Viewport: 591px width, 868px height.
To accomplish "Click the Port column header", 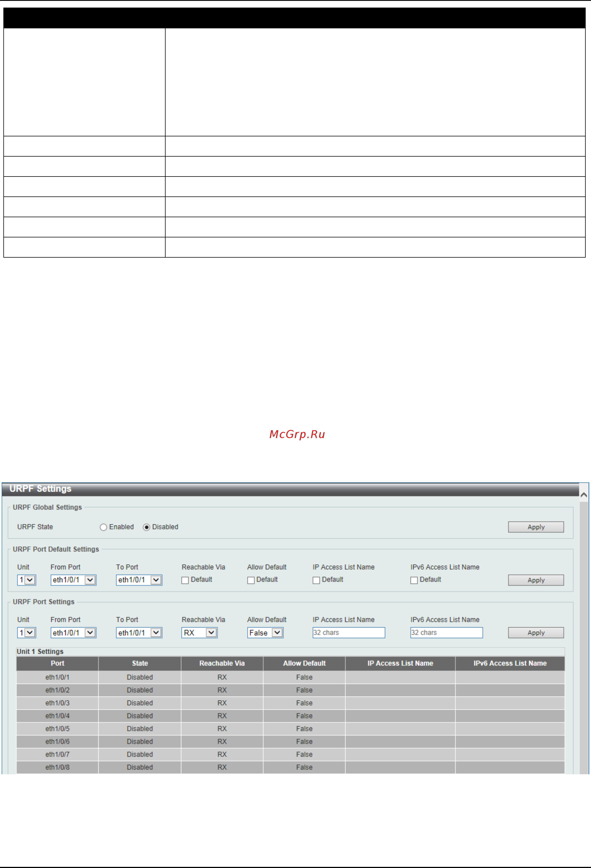I will [x=58, y=664].
